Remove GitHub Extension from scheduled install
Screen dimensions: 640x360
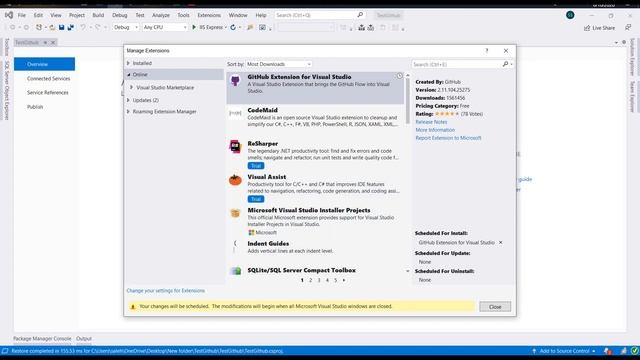point(500,242)
